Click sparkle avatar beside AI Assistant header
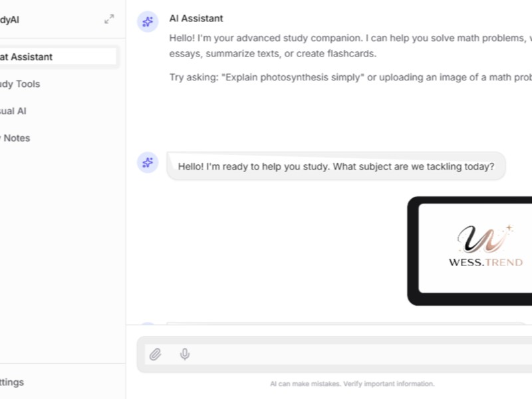 (x=148, y=22)
